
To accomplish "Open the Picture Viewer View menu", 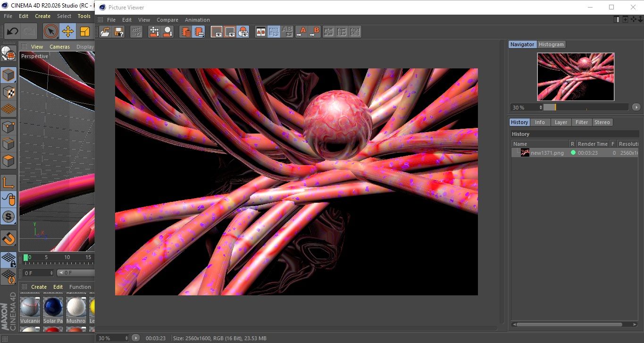I will pyautogui.click(x=144, y=20).
